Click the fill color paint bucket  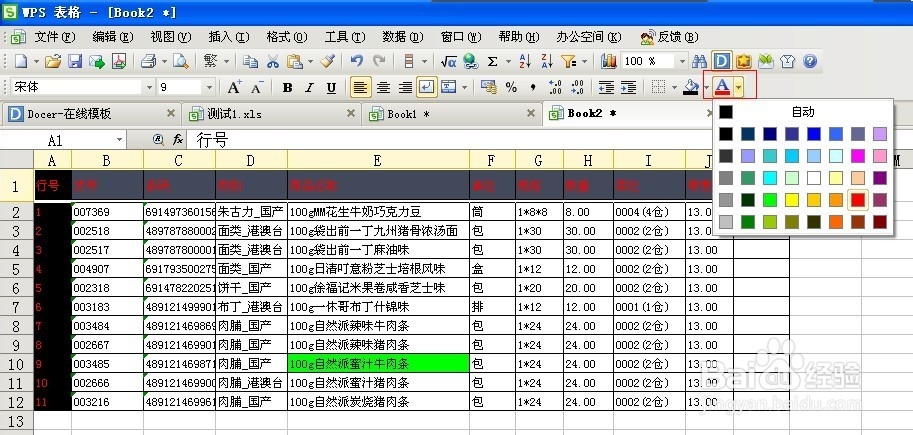(691, 87)
